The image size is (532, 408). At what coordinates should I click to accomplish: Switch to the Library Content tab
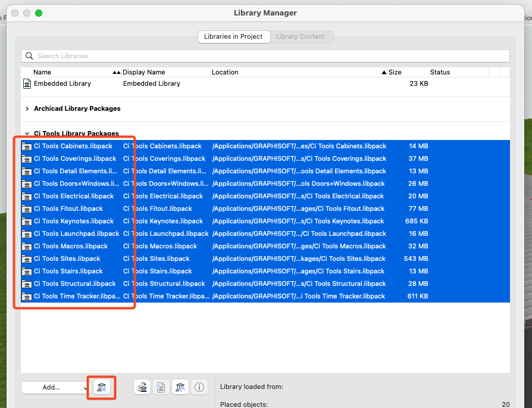tap(301, 36)
